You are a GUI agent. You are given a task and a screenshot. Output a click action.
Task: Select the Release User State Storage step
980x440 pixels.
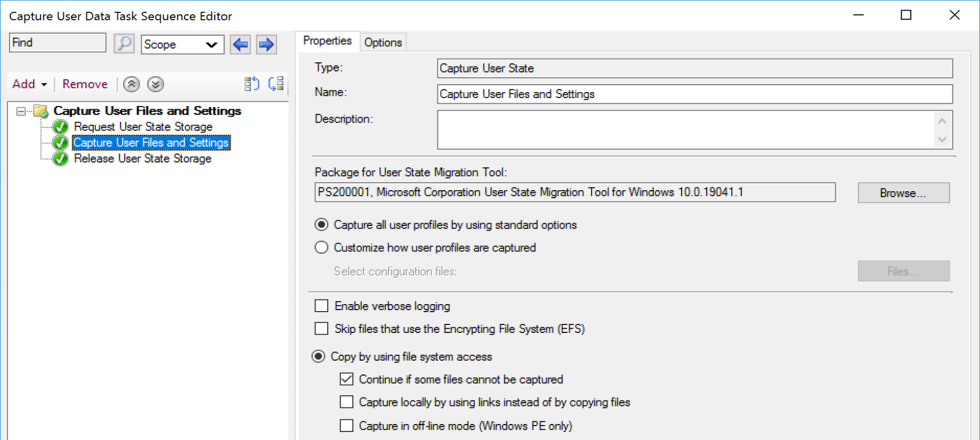pyautogui.click(x=142, y=159)
